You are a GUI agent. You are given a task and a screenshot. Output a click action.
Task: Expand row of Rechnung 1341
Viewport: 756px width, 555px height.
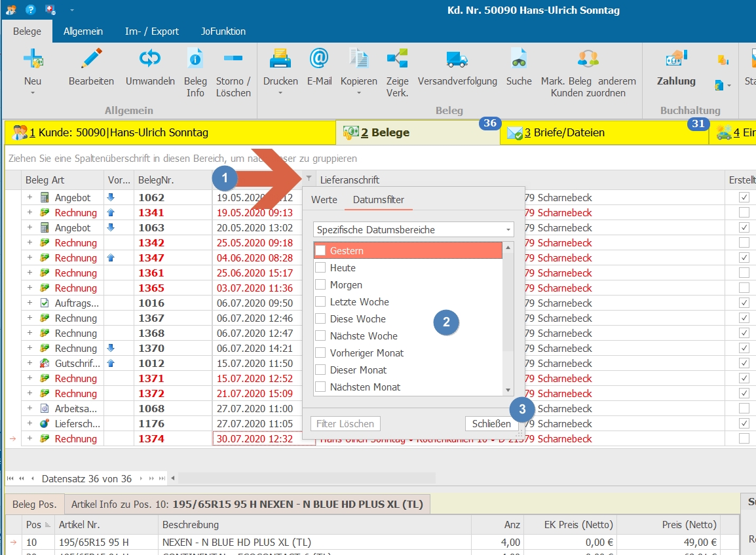[29, 212]
